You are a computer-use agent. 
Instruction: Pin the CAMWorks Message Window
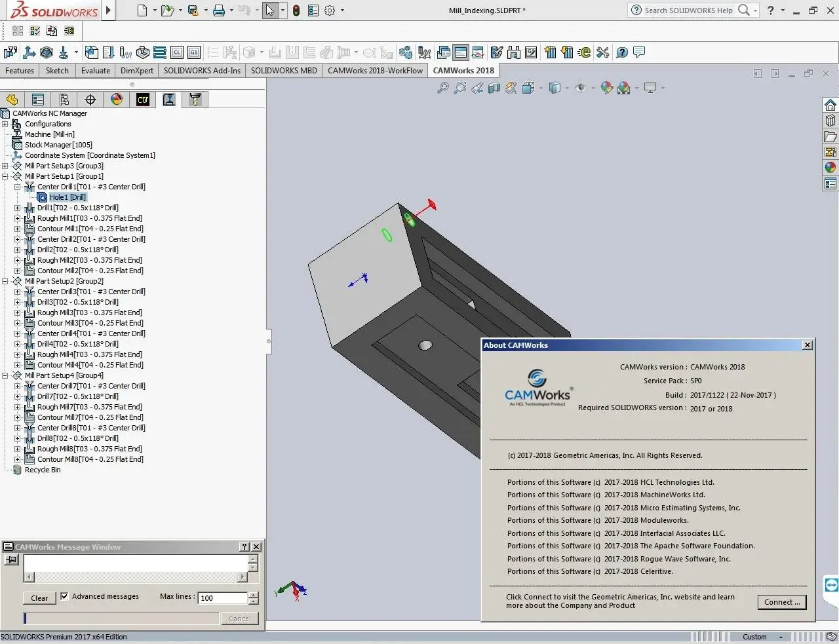[x=11, y=559]
